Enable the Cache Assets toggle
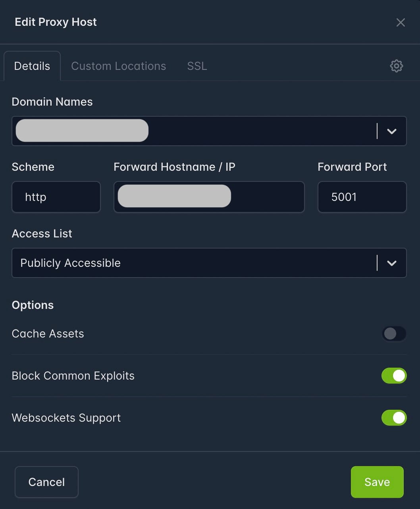The image size is (420, 509). [x=394, y=334]
